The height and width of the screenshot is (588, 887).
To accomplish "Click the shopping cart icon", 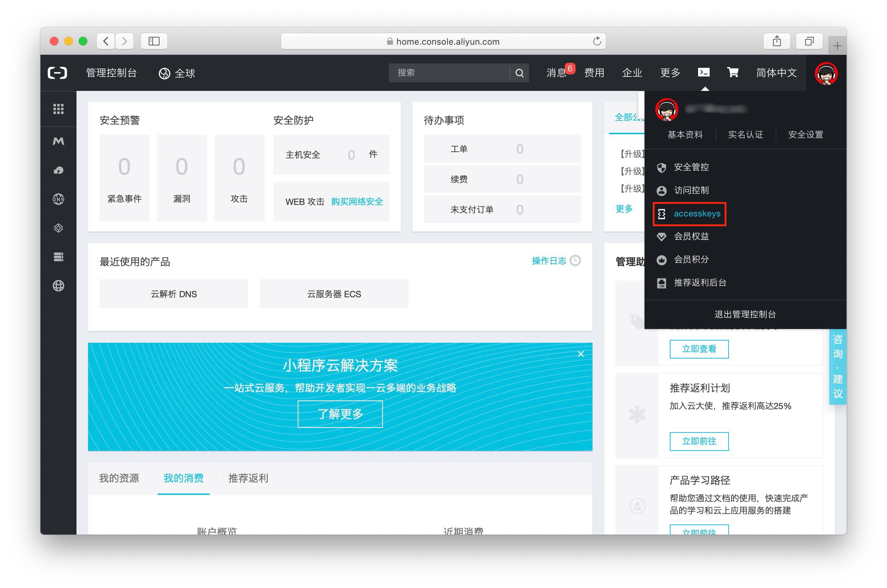I will 733,73.
